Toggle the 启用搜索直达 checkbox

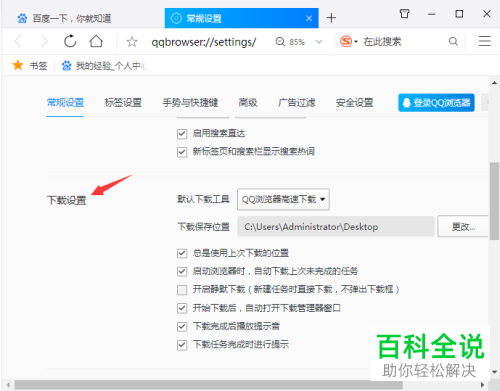coord(182,134)
